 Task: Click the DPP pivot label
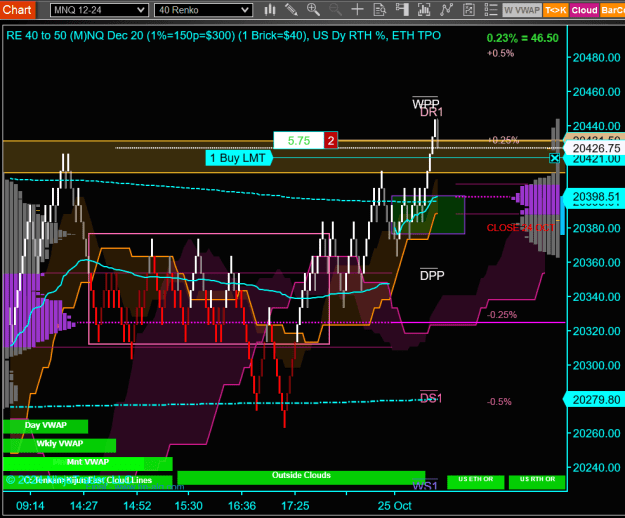click(432, 275)
